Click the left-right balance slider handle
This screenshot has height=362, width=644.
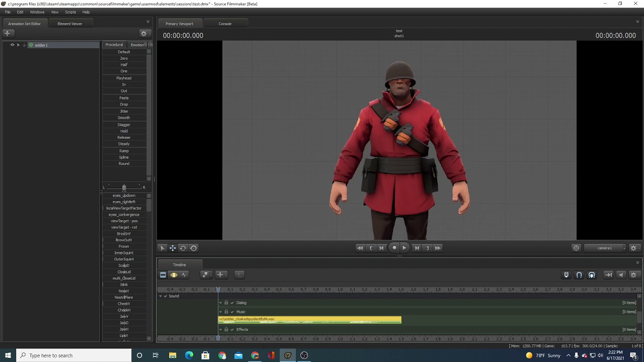pyautogui.click(x=124, y=188)
